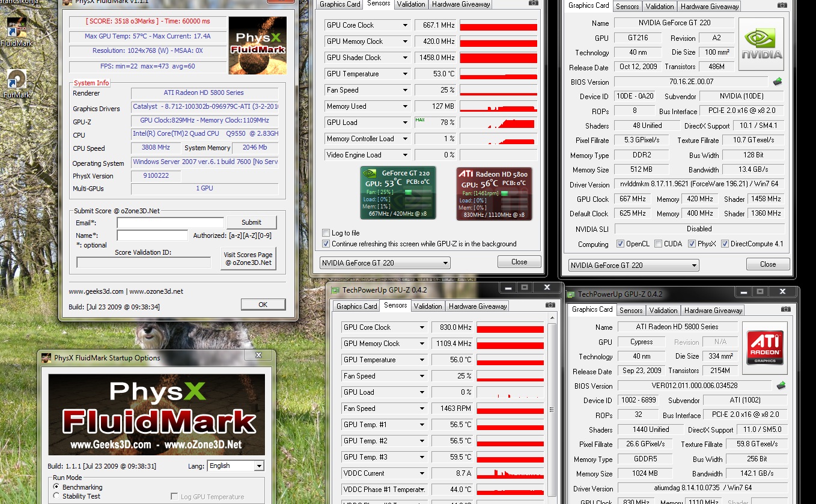Enable the Log to file checkbox
The height and width of the screenshot is (504, 816).
pyautogui.click(x=326, y=233)
